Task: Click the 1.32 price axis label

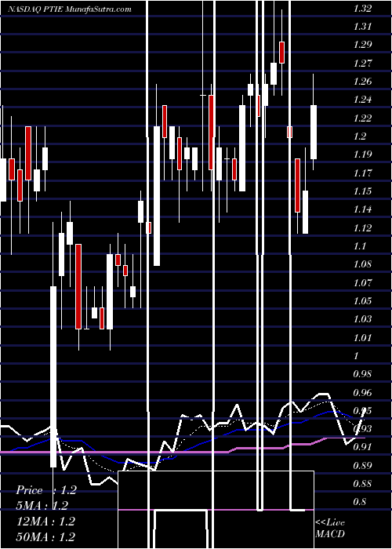Action: tap(362, 9)
